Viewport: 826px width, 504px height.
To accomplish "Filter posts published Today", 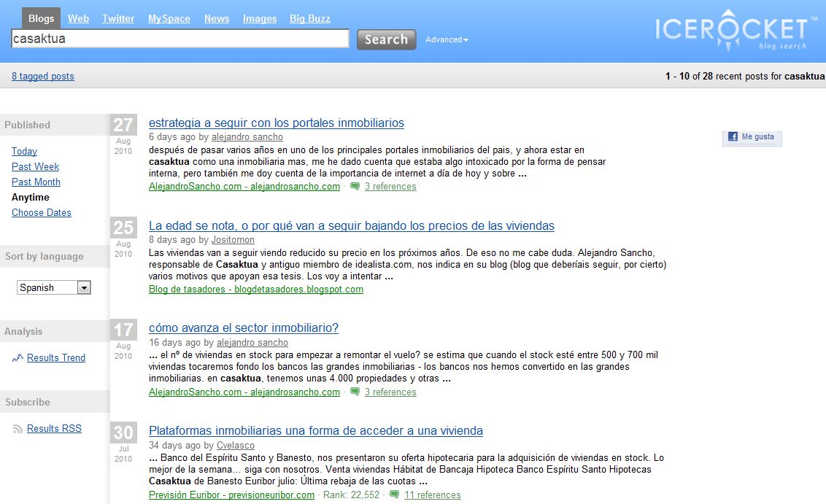I will point(24,151).
